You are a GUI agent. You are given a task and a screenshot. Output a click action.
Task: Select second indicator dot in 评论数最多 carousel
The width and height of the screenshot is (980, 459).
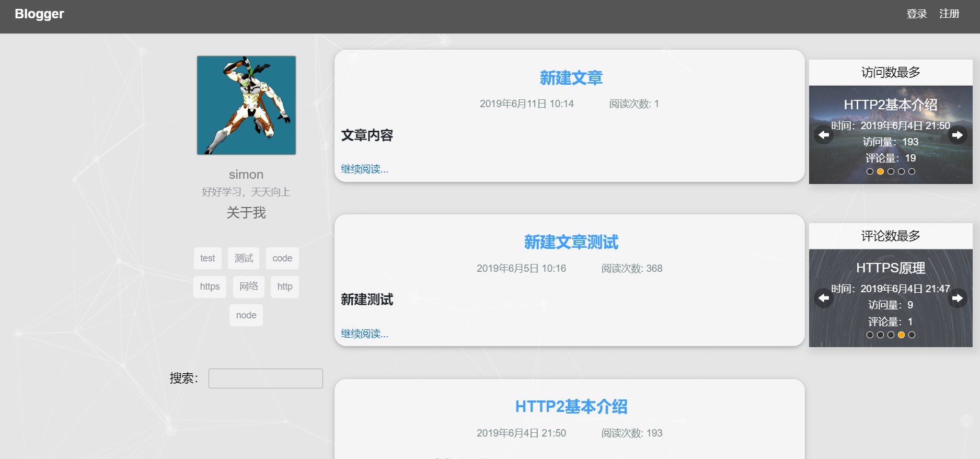pos(880,335)
